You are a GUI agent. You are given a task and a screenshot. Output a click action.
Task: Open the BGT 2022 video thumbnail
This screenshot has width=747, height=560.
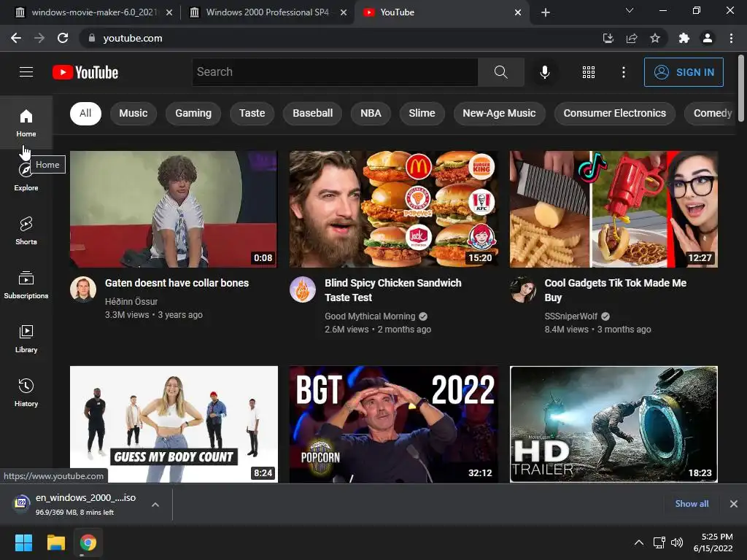[394, 424]
